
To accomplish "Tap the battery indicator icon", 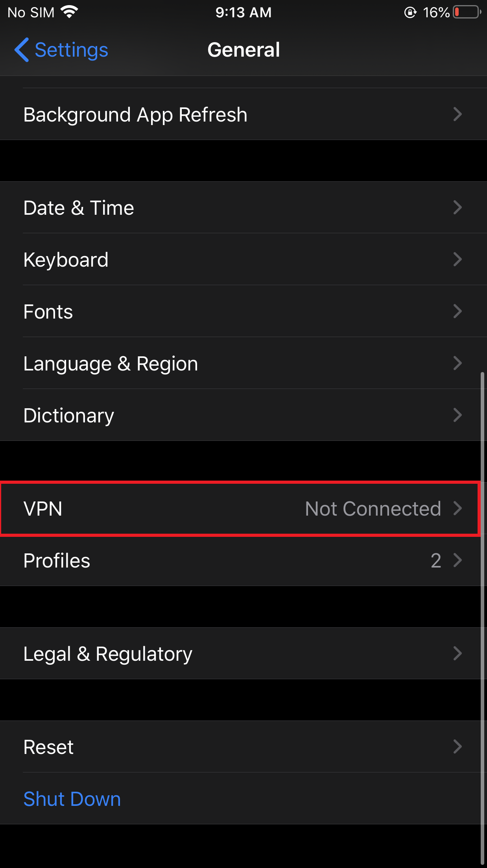I will (467, 12).
